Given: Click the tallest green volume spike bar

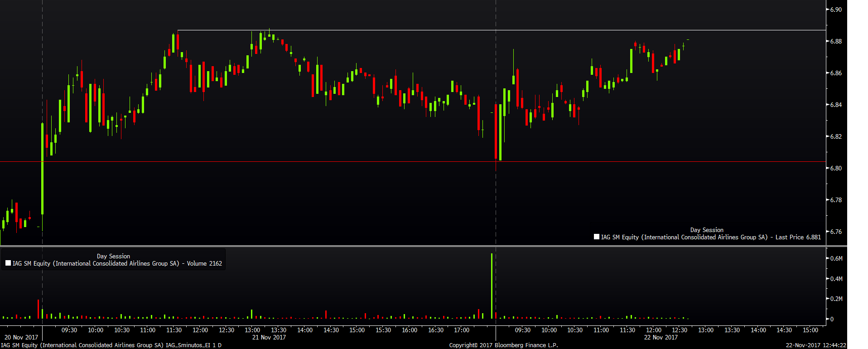Looking at the screenshot, I should pos(492,286).
